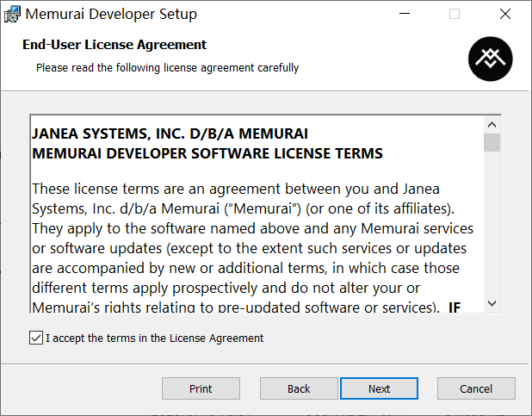Click the 'Memurai Developer Setup' title bar text
532x416 pixels.
coord(111,15)
